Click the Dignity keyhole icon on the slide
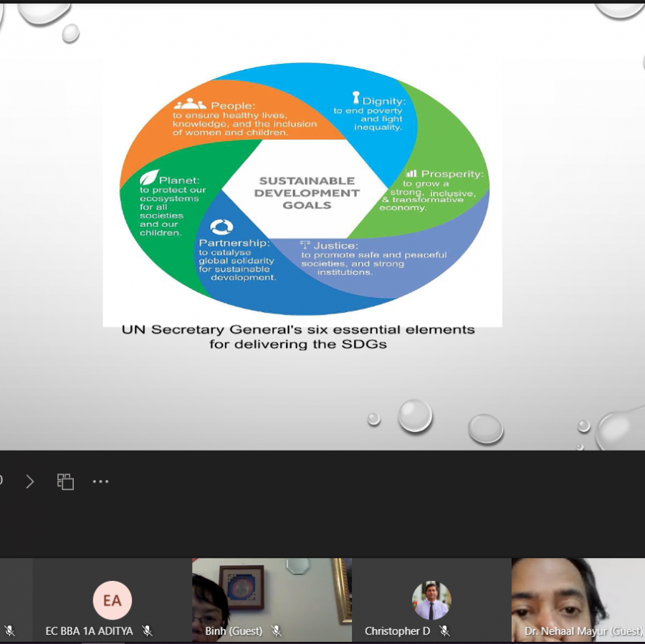 click(x=355, y=97)
